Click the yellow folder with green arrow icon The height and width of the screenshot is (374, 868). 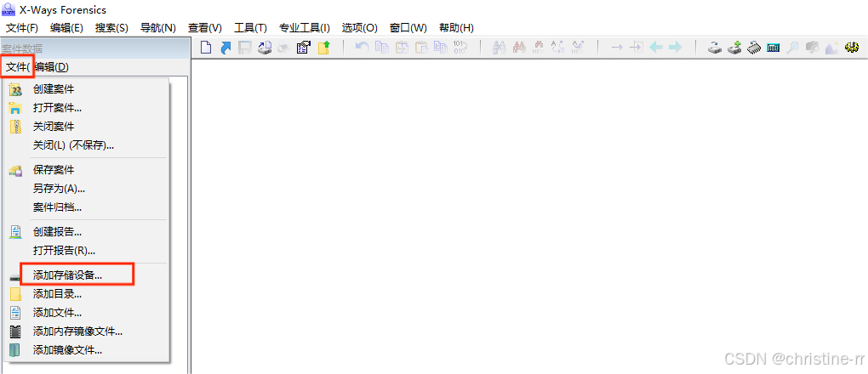click(323, 48)
